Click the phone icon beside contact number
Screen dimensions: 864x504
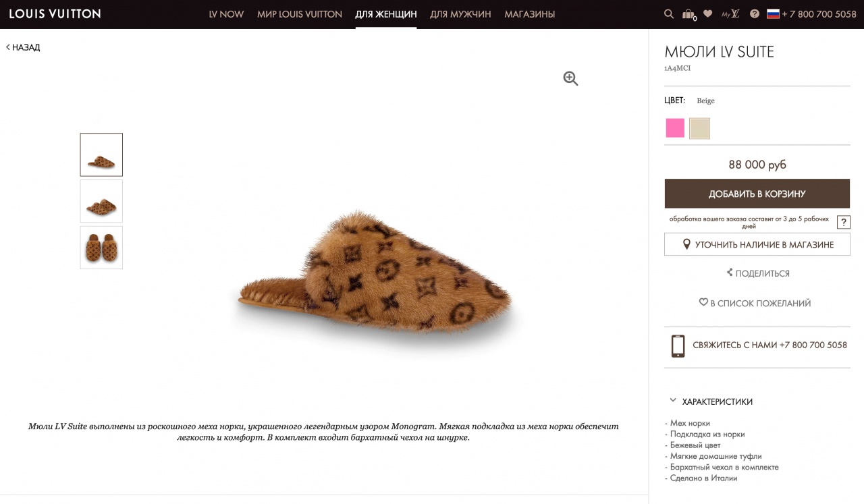(x=678, y=345)
